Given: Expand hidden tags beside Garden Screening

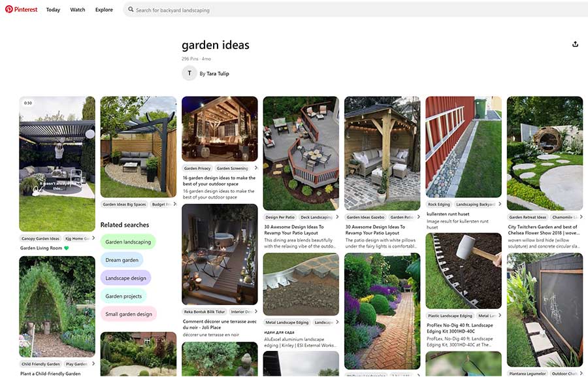Looking at the screenshot, I should click(x=255, y=168).
